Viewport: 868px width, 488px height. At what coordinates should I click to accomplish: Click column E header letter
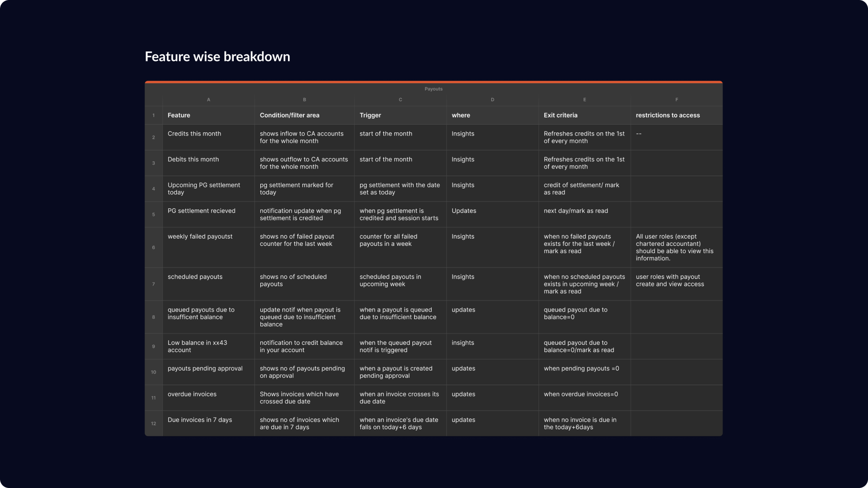coord(585,99)
